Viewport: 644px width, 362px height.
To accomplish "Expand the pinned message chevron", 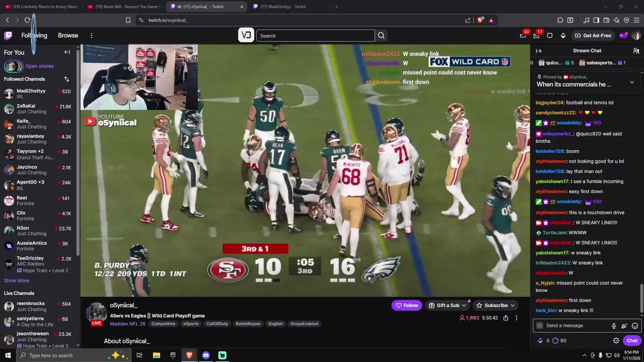I will point(632,82).
